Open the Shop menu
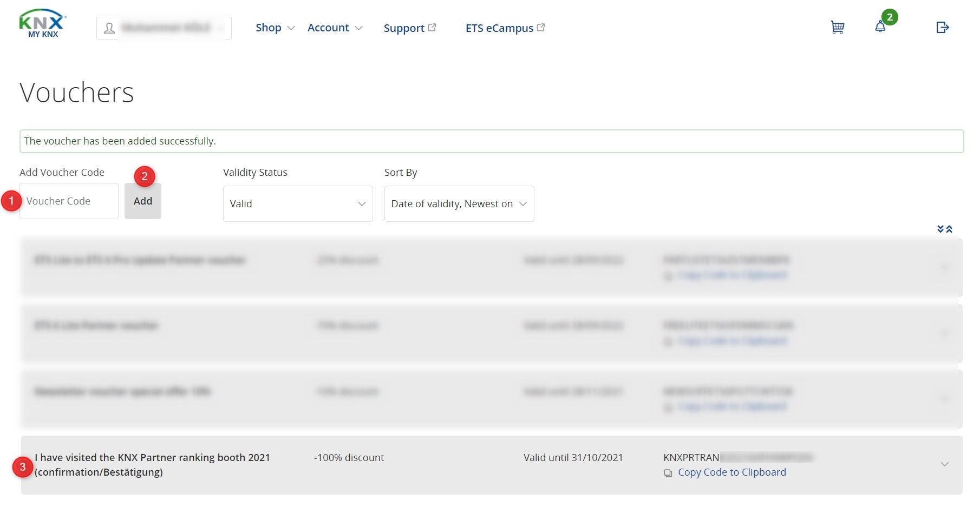This screenshot has height=513, width=980. (x=275, y=28)
